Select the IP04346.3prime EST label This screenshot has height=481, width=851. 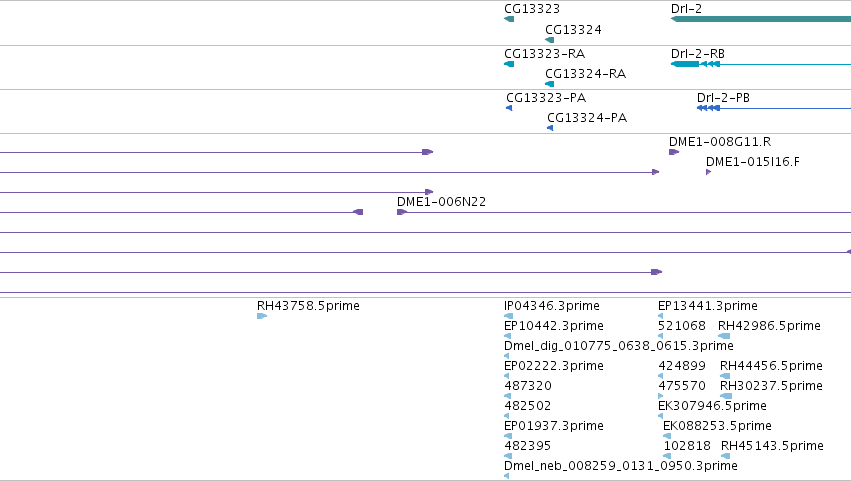(551, 306)
